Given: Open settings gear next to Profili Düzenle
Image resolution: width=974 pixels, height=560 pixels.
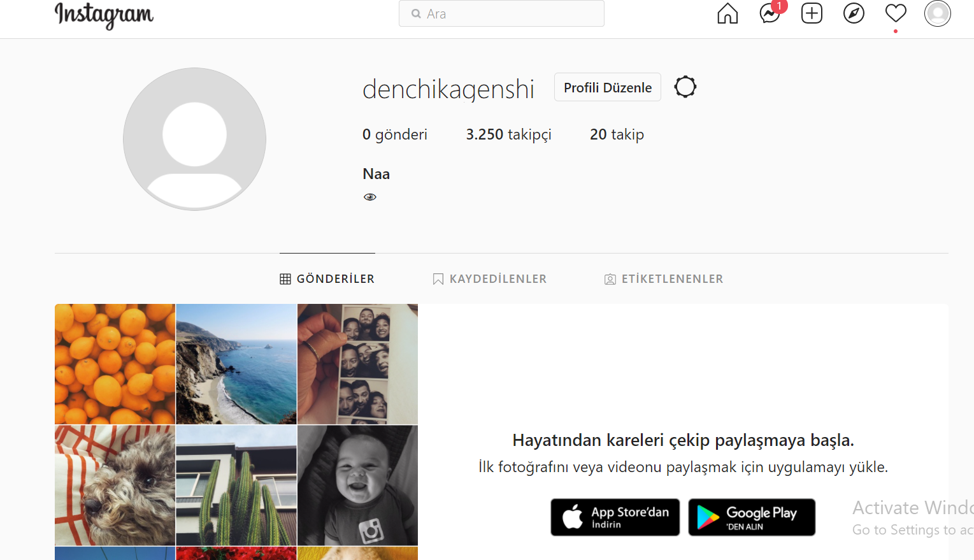Looking at the screenshot, I should coord(685,87).
